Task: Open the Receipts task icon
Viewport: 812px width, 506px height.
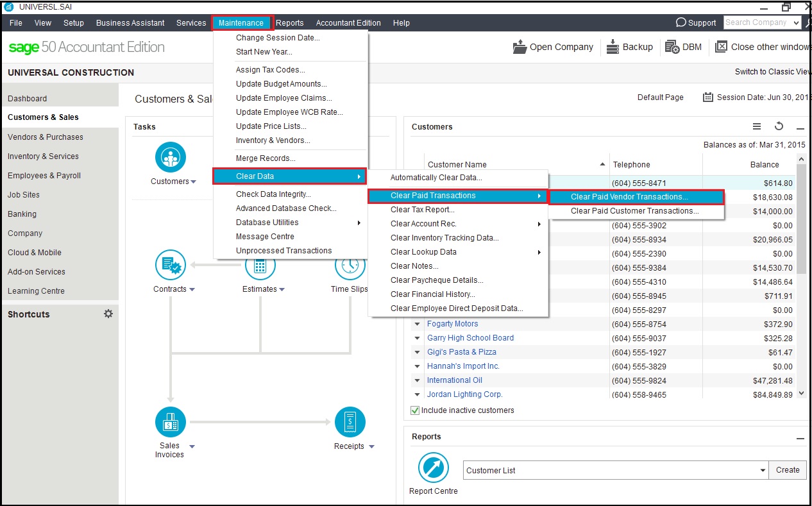Action: (x=350, y=422)
